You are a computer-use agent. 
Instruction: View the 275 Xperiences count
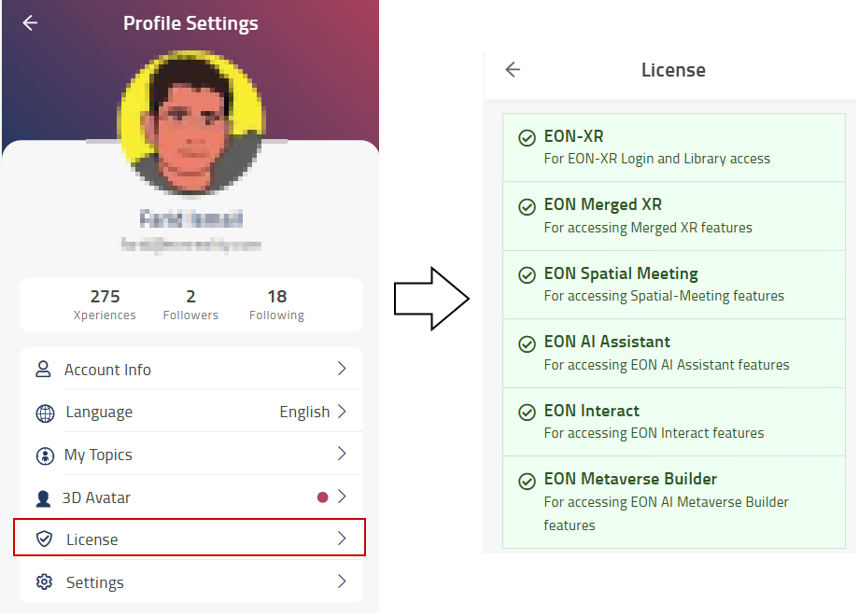pos(105,304)
